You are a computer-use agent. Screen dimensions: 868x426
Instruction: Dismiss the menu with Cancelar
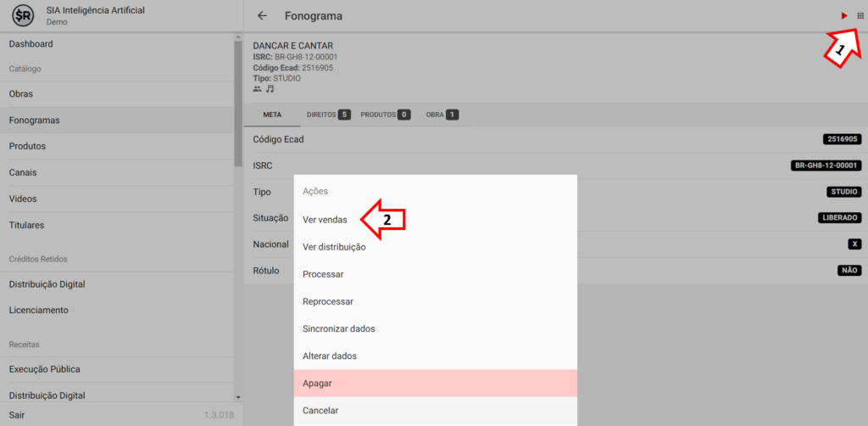[320, 410]
